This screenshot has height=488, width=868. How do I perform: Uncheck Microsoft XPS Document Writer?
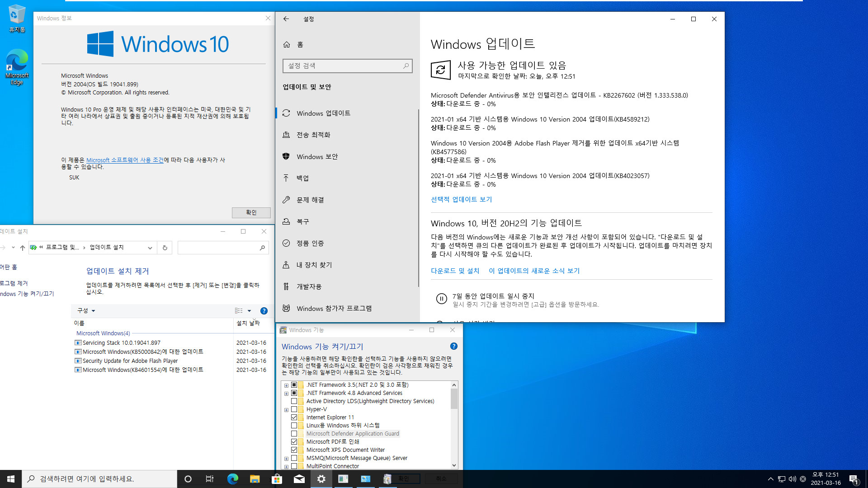click(x=294, y=450)
